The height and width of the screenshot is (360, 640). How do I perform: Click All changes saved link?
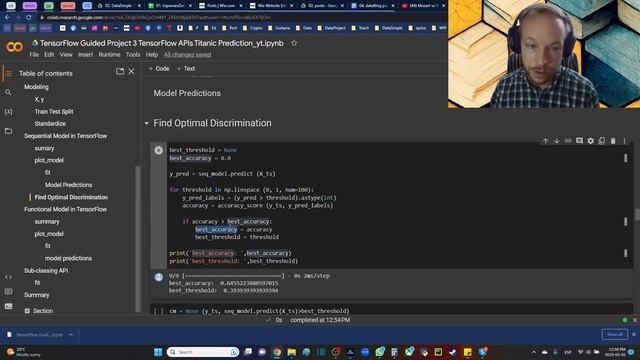[187, 55]
